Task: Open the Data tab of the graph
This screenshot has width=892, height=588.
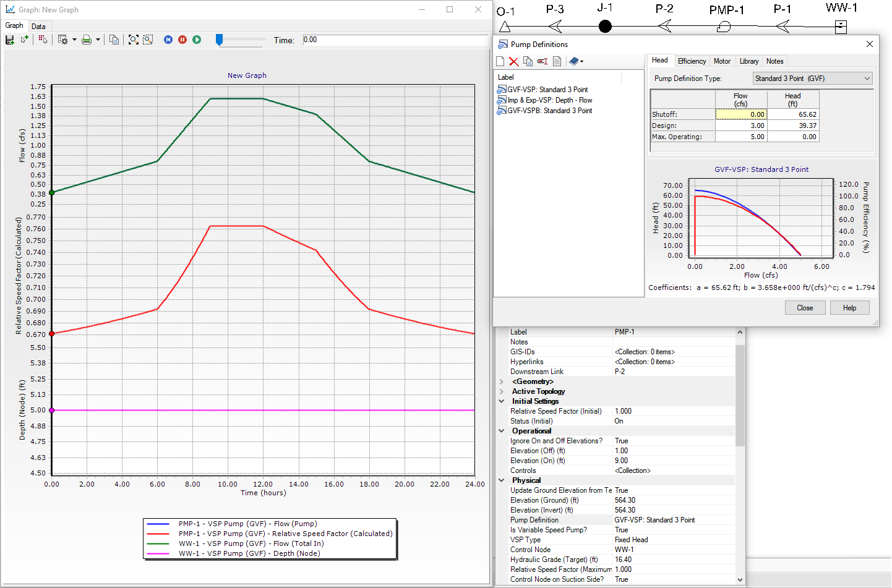Action: point(38,27)
